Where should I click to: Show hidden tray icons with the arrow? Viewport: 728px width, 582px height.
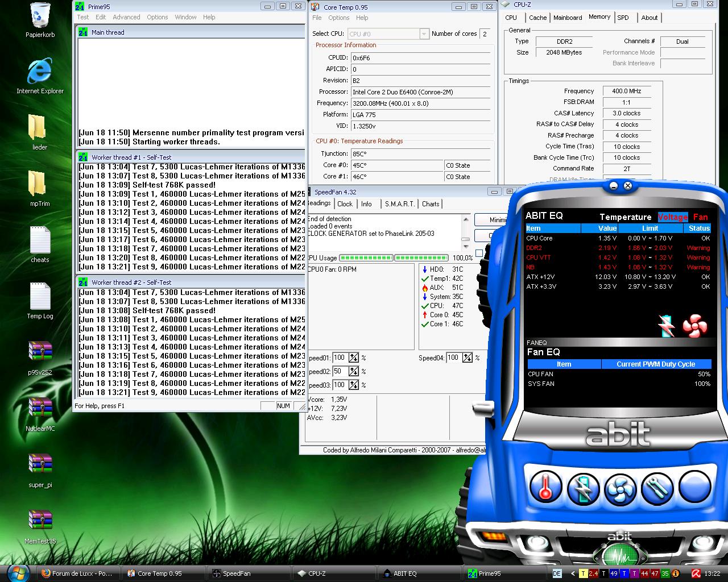pos(573,573)
